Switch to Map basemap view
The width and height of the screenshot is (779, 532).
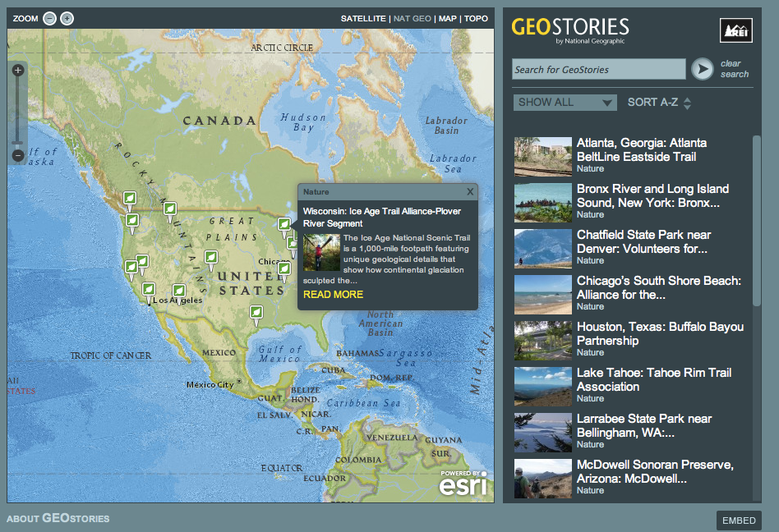click(448, 18)
